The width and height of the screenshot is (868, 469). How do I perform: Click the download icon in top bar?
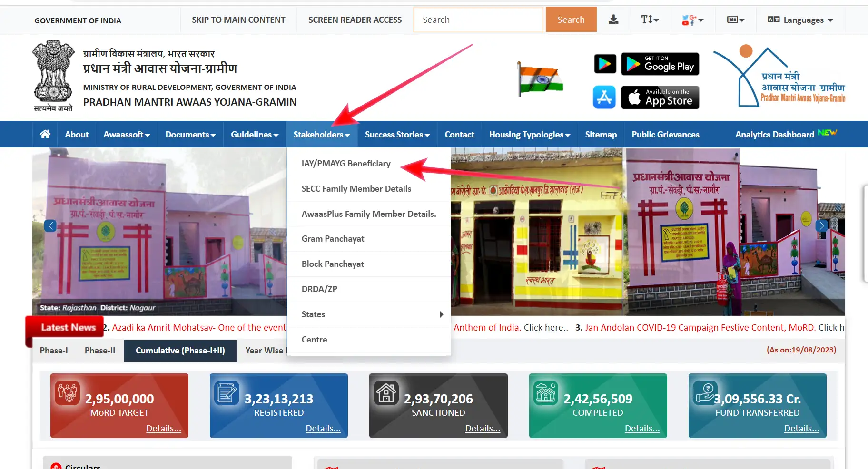613,20
